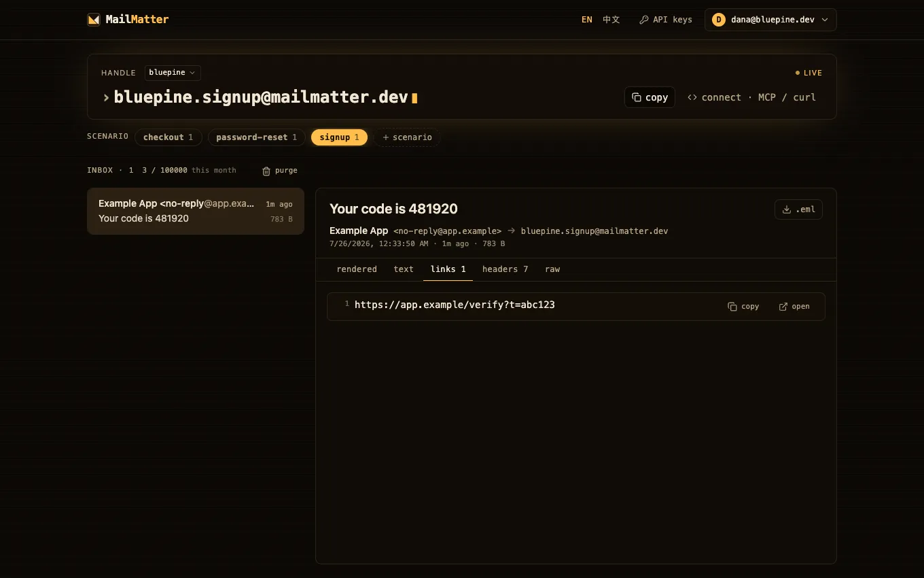Copy the verify link URL
This screenshot has width=924, height=578.
(x=743, y=307)
